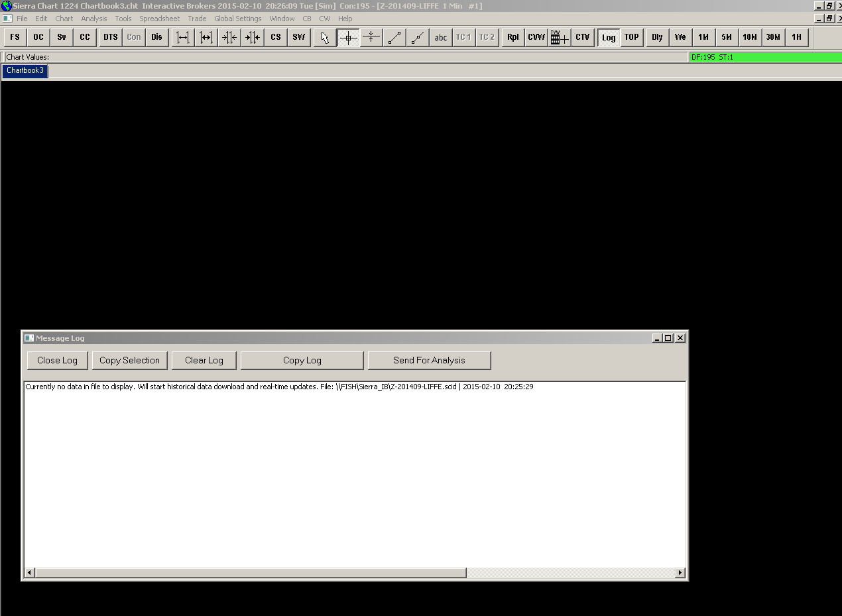Click the CVW toolbar button
This screenshot has height=616, width=842.
(x=536, y=37)
